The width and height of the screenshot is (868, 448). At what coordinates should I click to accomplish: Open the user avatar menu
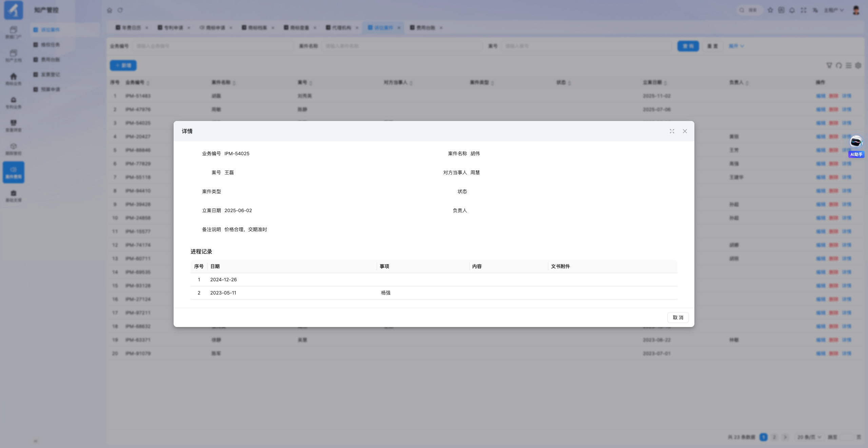(x=856, y=10)
